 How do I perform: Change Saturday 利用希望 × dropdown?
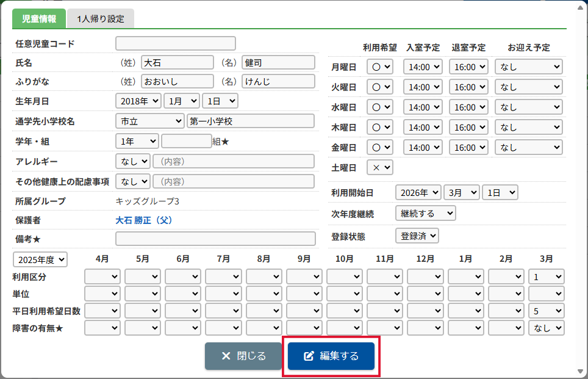pyautogui.click(x=380, y=167)
